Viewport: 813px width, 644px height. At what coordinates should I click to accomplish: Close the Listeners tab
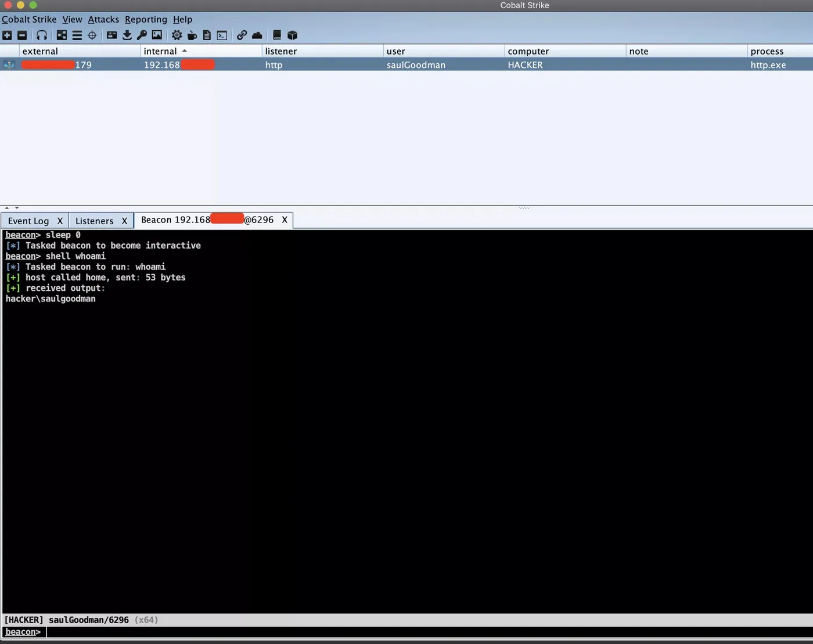tap(124, 221)
